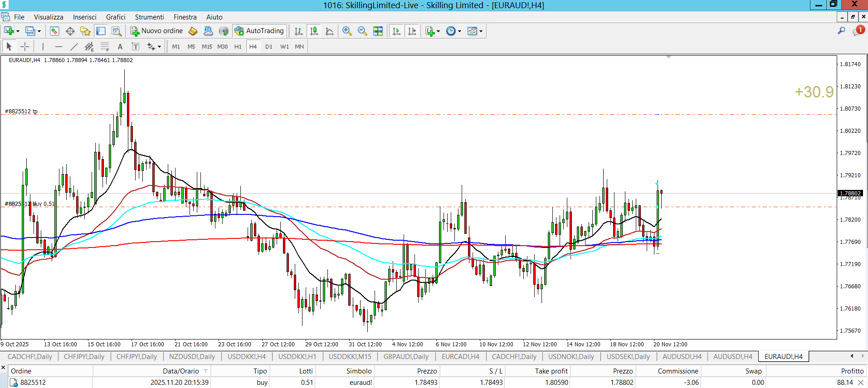Screen dimensions: 868x388
Task: Toggle chart auto-scroll
Action: [396, 31]
